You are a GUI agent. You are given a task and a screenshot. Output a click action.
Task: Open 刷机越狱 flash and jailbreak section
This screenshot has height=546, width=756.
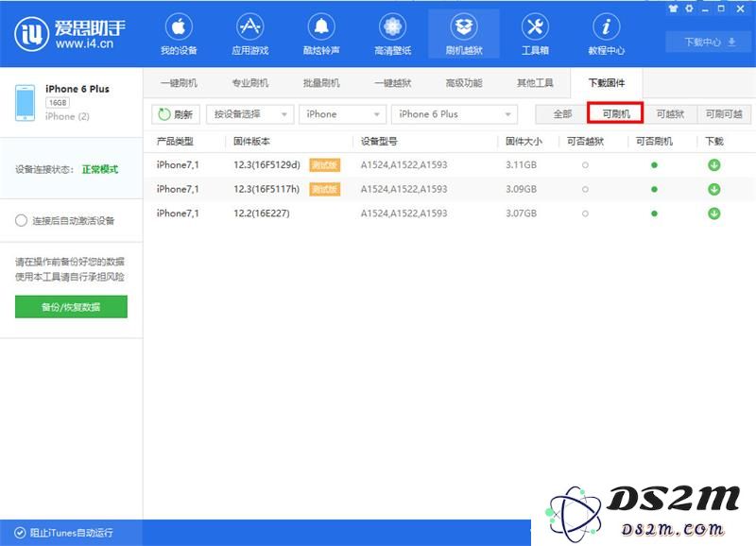click(x=464, y=34)
